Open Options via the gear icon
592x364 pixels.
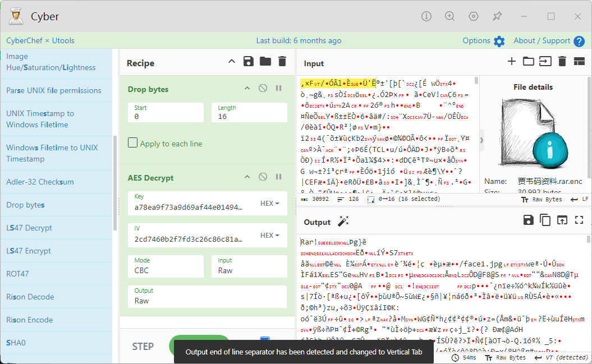click(499, 41)
